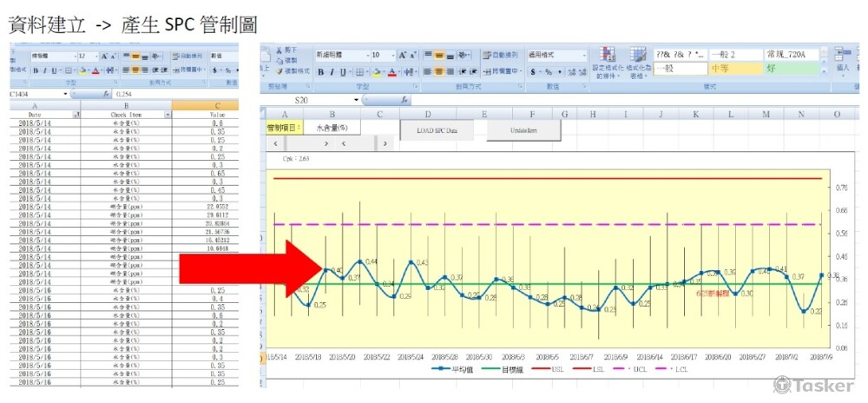The height and width of the screenshot is (403, 868).
Task: Select the 中等 cell style
Action: point(734,69)
